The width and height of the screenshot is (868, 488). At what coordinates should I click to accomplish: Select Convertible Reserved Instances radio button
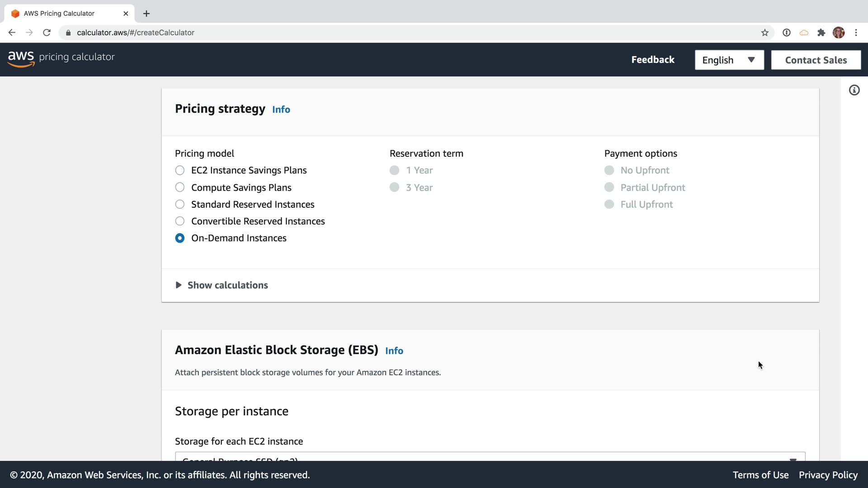(x=180, y=221)
